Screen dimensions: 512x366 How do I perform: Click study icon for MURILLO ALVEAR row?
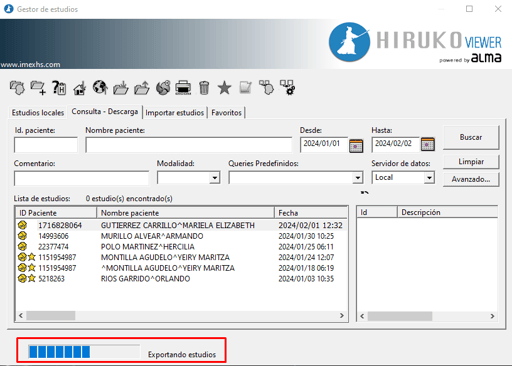pyautogui.click(x=22, y=236)
